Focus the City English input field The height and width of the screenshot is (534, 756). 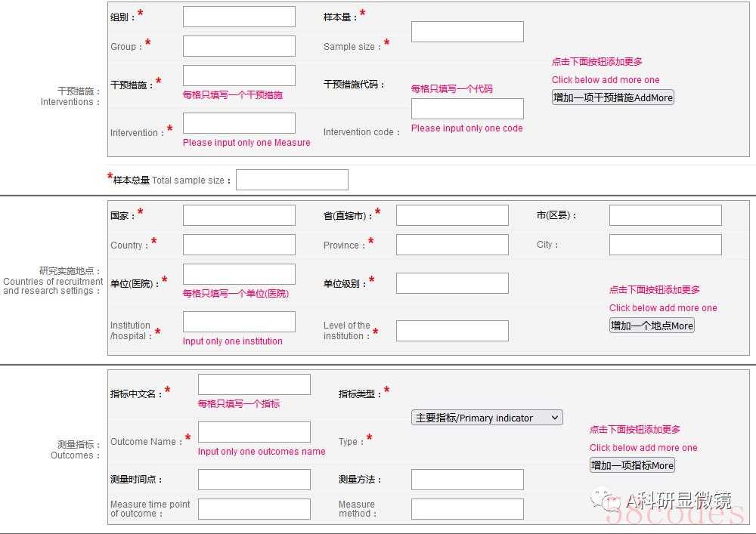pyautogui.click(x=665, y=245)
